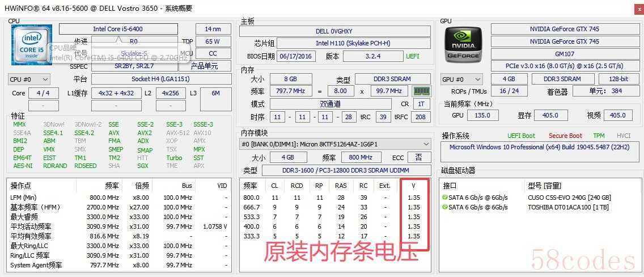Click the 1T command rate field
Screen dimensions: 644x277
421,104
